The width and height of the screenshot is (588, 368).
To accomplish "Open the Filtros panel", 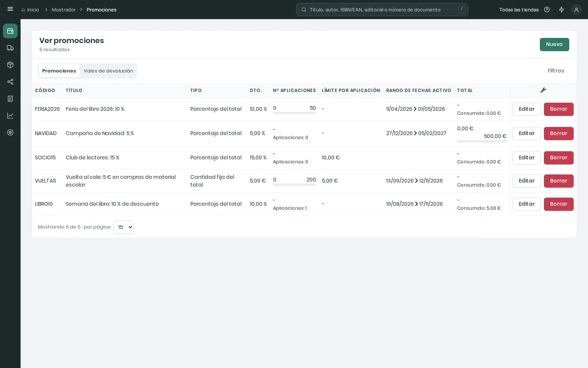I will pos(556,71).
